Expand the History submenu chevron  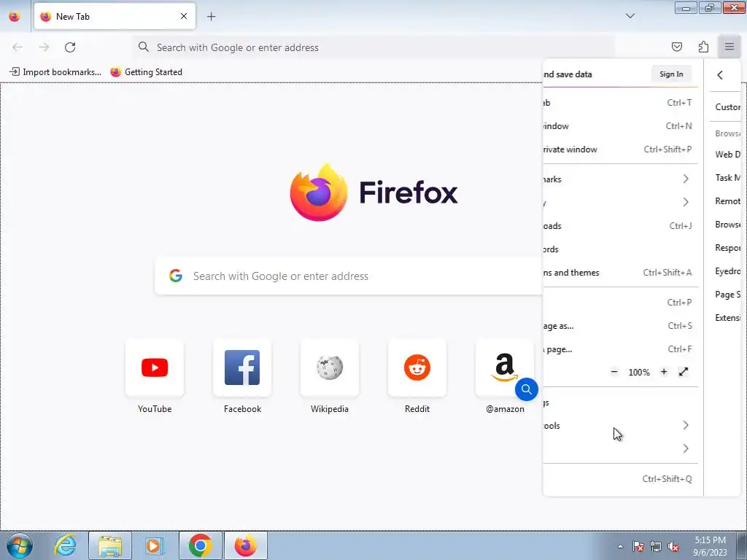(686, 203)
